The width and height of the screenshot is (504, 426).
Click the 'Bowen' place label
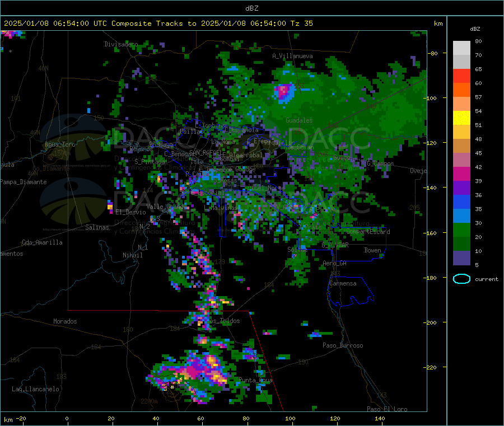pos(372,250)
